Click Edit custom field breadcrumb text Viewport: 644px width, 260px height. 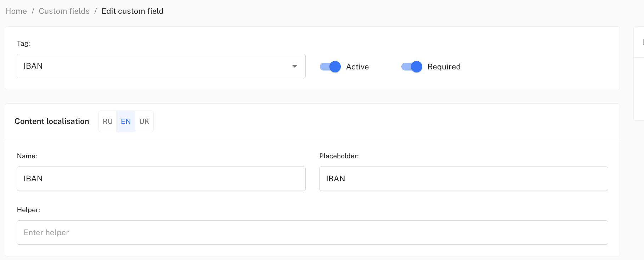[x=132, y=11]
